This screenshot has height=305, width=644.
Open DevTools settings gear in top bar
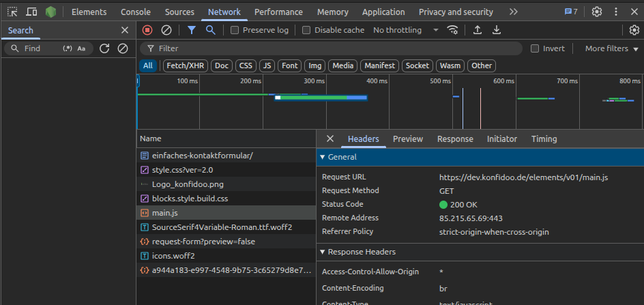coord(597,12)
